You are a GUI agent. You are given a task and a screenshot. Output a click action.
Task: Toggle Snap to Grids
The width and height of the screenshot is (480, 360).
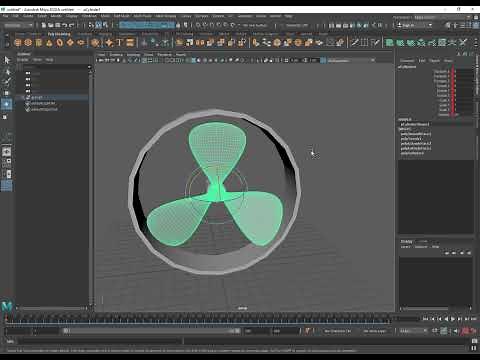[198, 25]
